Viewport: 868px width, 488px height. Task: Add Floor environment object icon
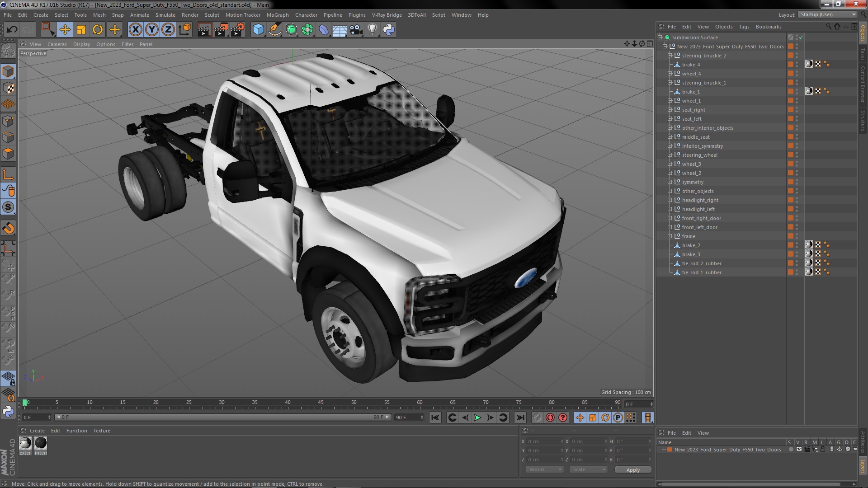[x=340, y=30]
